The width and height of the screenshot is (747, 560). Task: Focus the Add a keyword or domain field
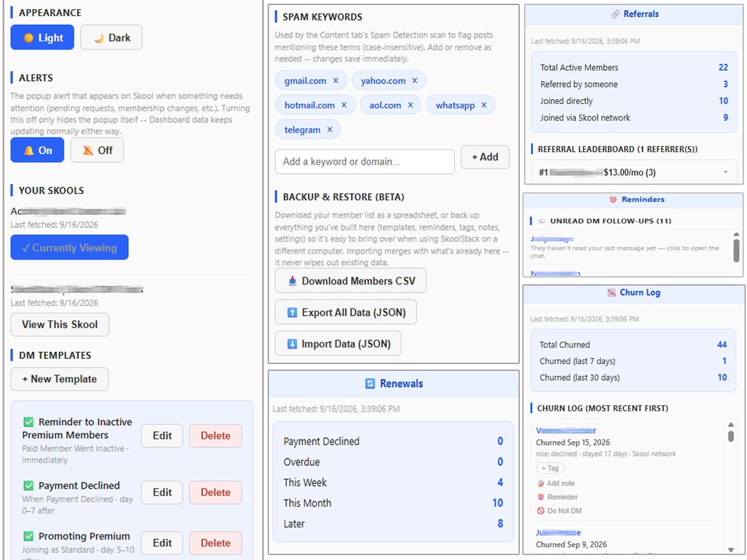[x=365, y=162]
